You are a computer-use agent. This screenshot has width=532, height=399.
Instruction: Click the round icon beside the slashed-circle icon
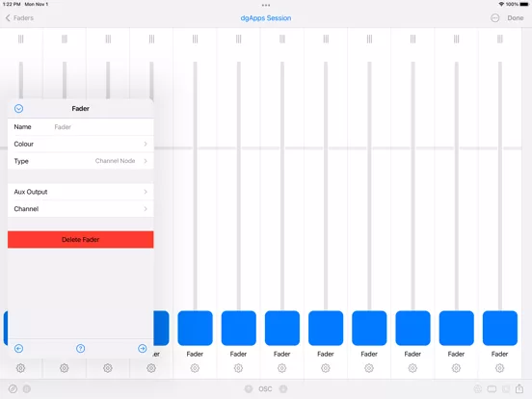[27, 388]
